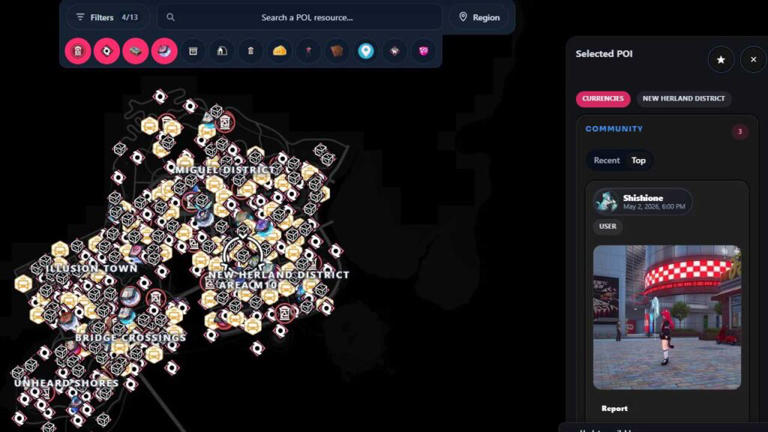Enable the white chest filter

193,51
